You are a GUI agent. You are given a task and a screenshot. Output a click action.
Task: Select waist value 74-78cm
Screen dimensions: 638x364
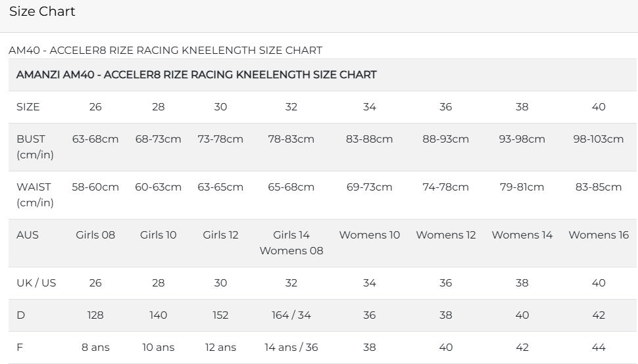(445, 187)
